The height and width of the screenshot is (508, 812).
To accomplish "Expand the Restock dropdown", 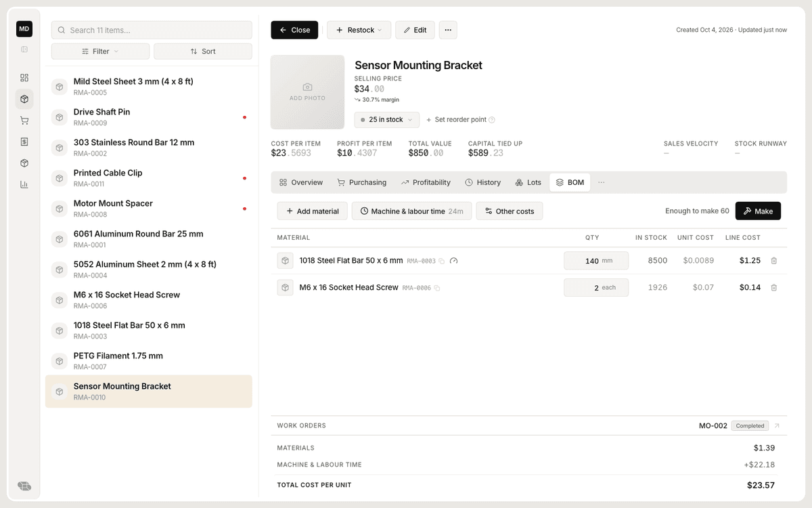I will [x=359, y=30].
